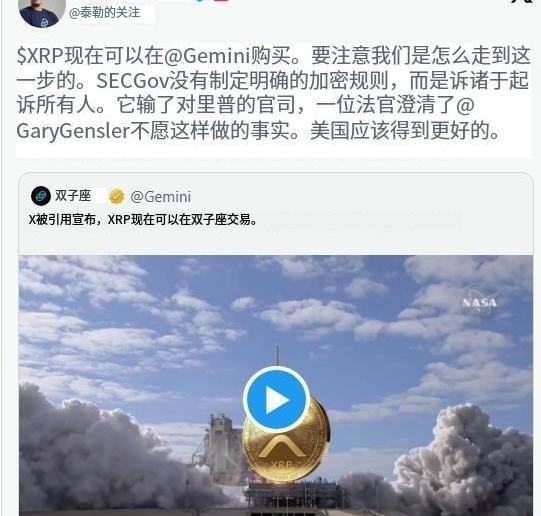This screenshot has width=541, height=516.
Task: Click the gold XRP coin in video
Action: pyautogui.click(x=286, y=445)
